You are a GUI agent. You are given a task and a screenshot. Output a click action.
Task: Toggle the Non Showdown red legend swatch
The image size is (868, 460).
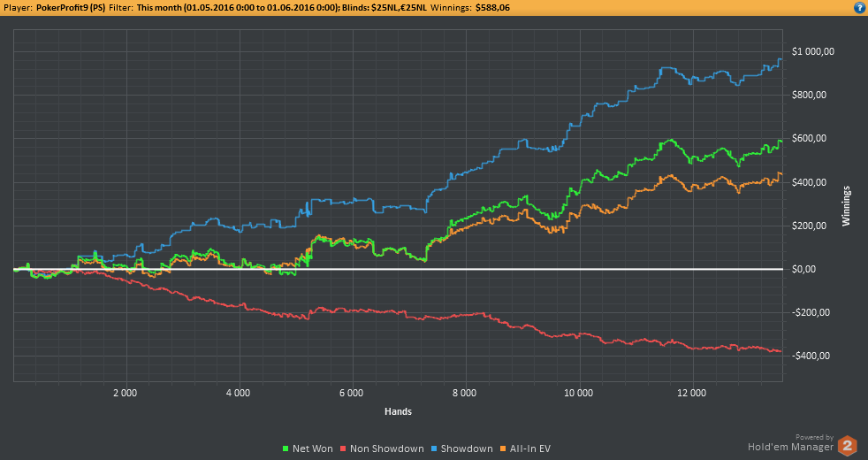click(343, 448)
